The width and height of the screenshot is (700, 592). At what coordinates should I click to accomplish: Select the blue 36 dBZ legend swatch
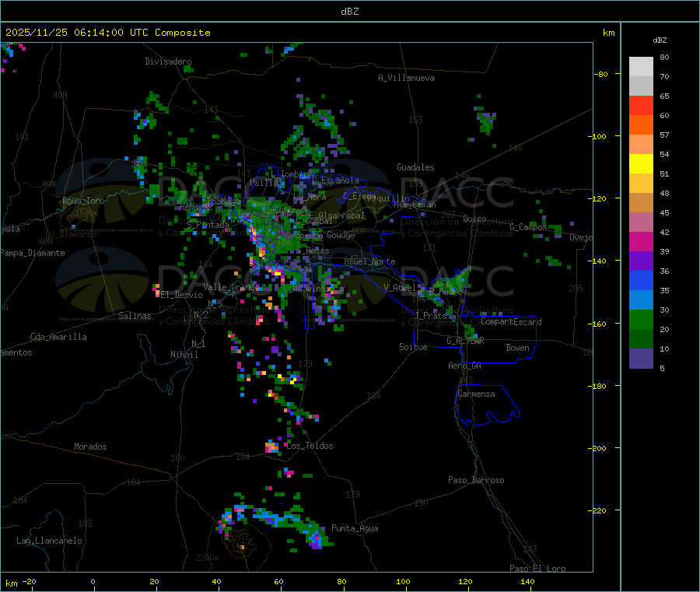coord(641,280)
